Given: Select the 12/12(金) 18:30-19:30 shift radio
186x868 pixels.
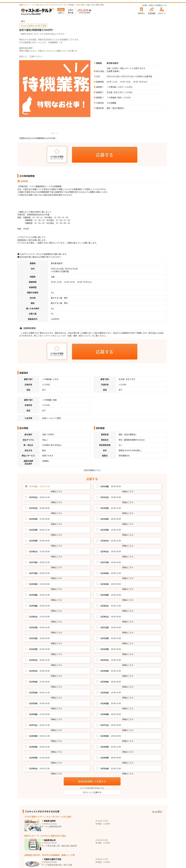Looking at the screenshot, I should 97,486.
